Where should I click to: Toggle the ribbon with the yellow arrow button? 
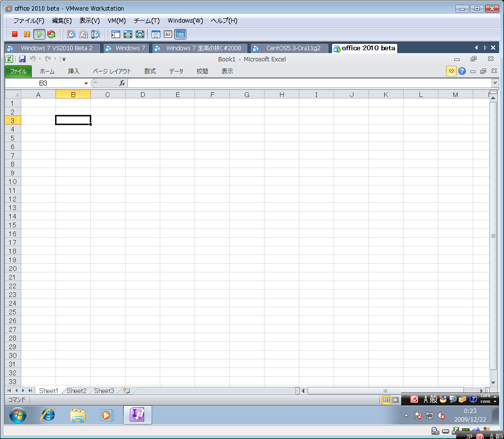451,71
